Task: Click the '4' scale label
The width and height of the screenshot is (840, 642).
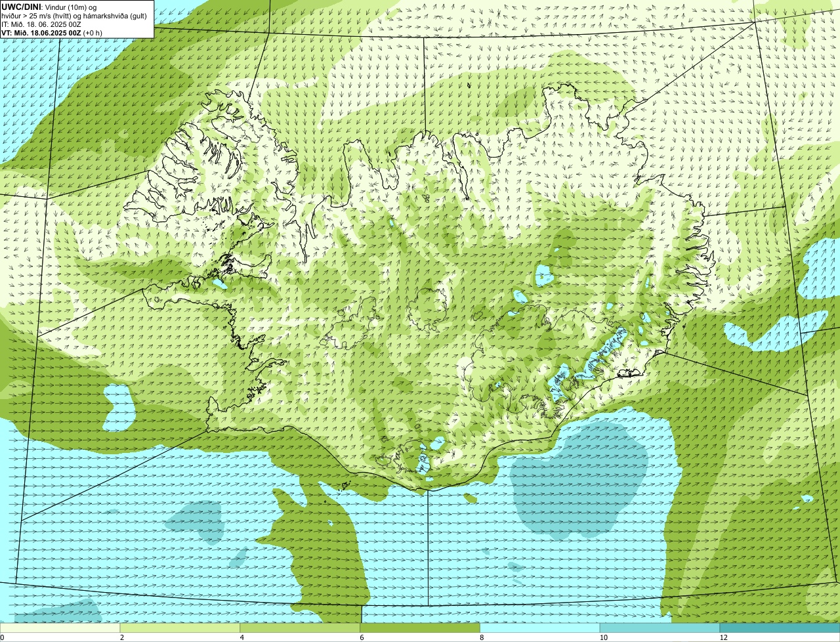Action: pos(242,637)
